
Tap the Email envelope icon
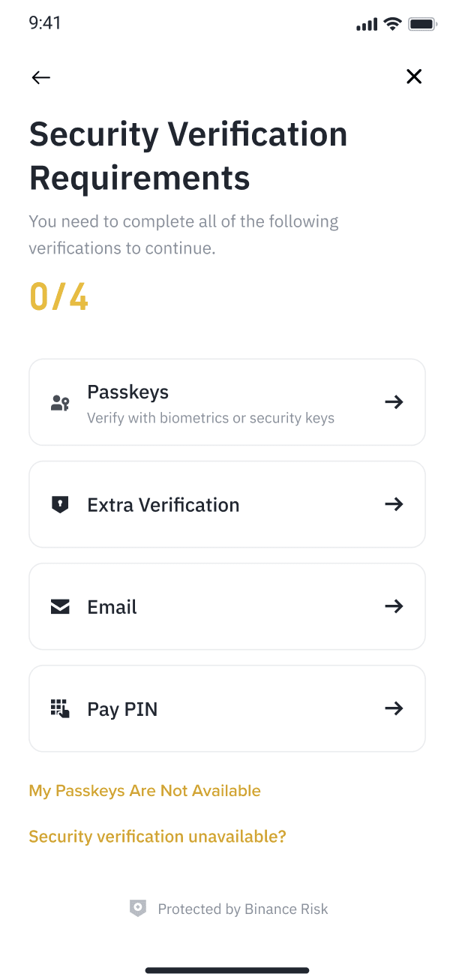[x=60, y=607]
